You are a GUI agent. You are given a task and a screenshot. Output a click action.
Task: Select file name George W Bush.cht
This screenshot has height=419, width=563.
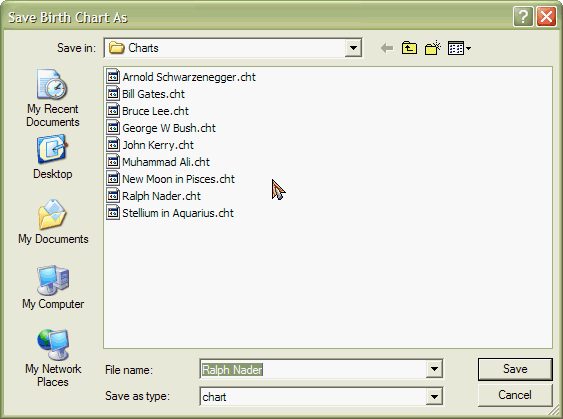169,128
